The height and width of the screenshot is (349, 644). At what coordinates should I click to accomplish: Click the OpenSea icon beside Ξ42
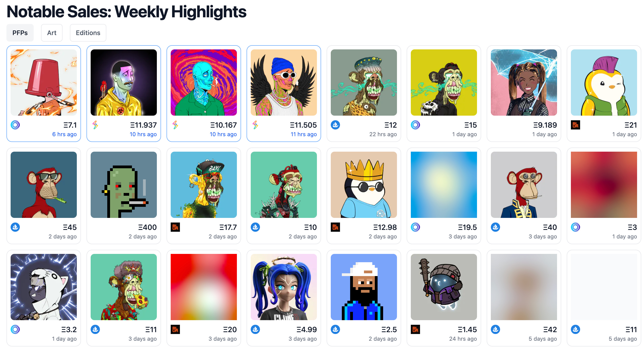pos(495,329)
